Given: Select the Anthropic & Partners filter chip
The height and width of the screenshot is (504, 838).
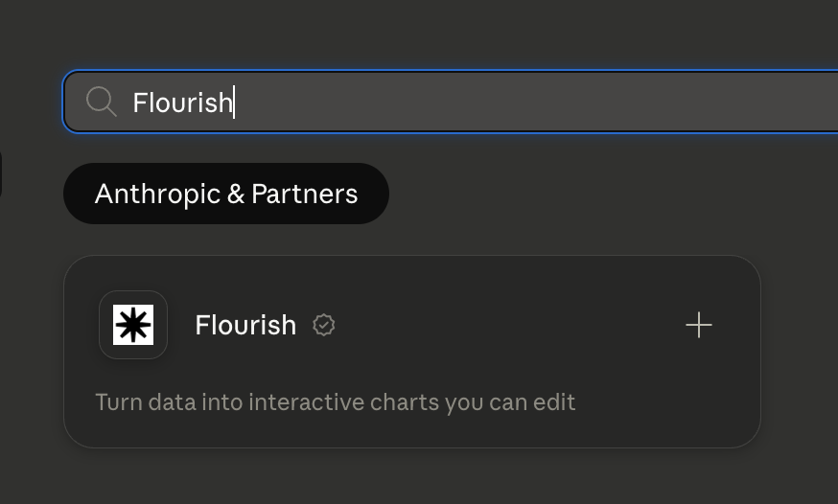Looking at the screenshot, I should coord(226,194).
